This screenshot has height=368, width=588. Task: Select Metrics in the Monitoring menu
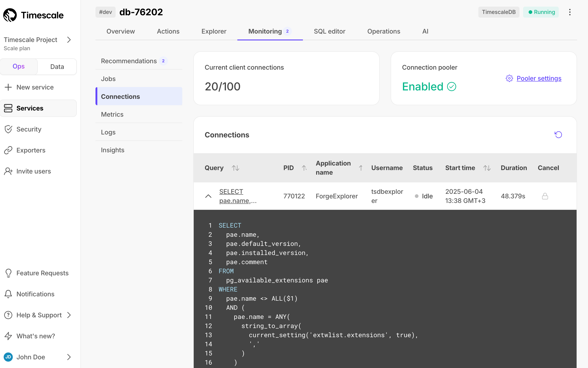pos(112,114)
